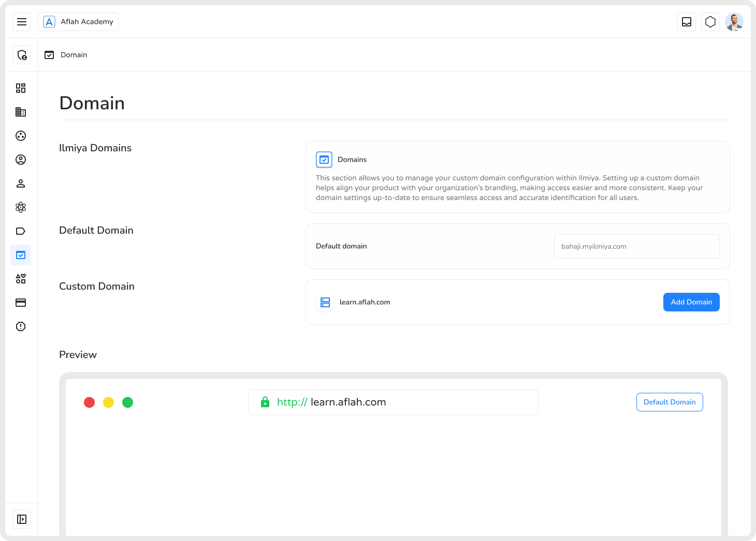The width and height of the screenshot is (756, 541).
Task: Open the label tag sidebar icon
Action: click(21, 231)
